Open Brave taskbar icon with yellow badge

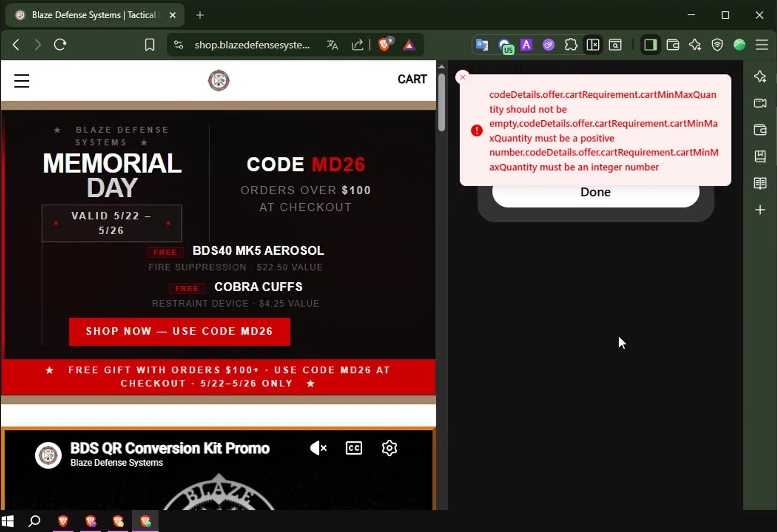click(119, 521)
